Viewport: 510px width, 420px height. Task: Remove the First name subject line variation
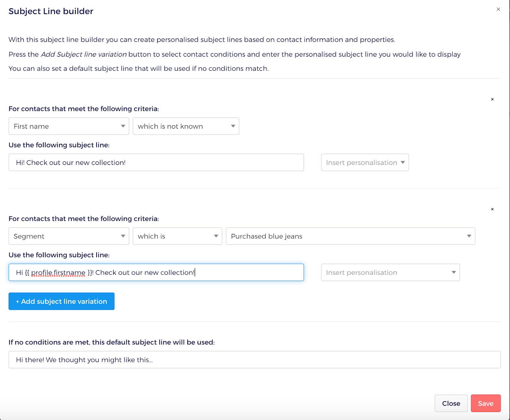492,99
